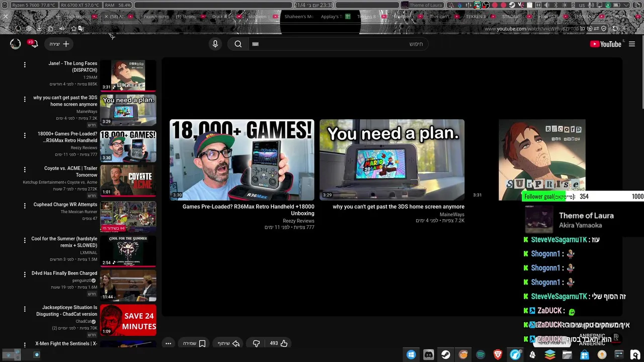Open Spotify from the taskbar

480,354
